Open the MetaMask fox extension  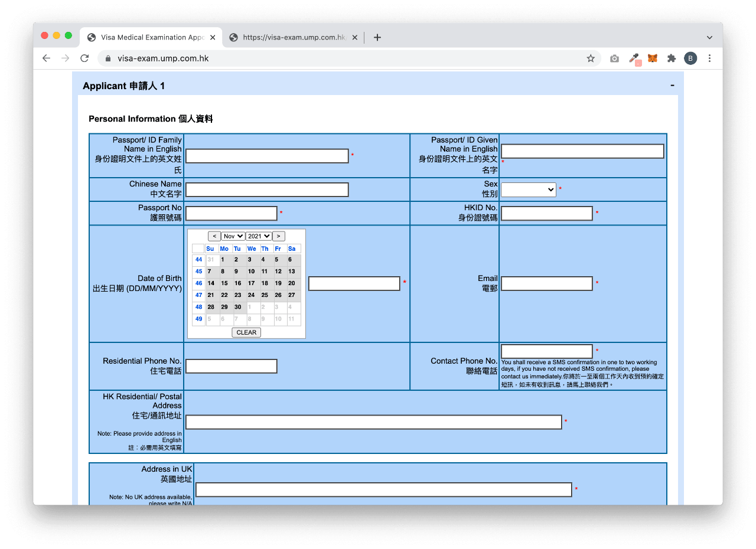(653, 58)
